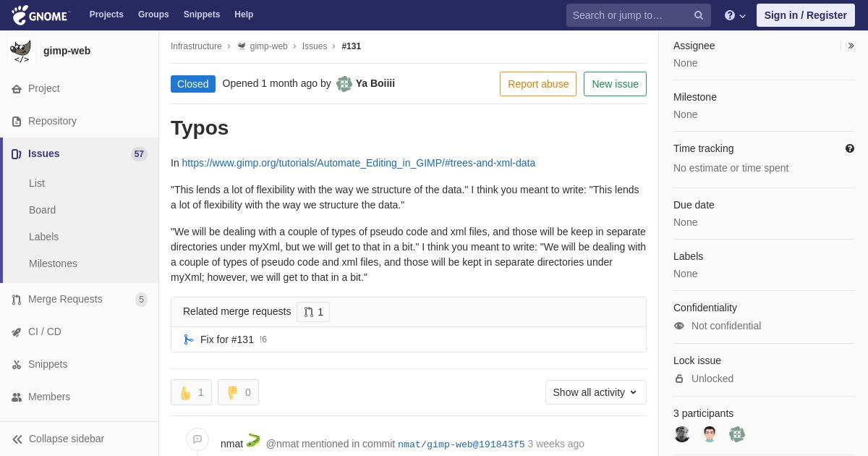Viewport: 868px width, 456px height.
Task: Go to Issues breadcrumb link
Action: (x=315, y=46)
